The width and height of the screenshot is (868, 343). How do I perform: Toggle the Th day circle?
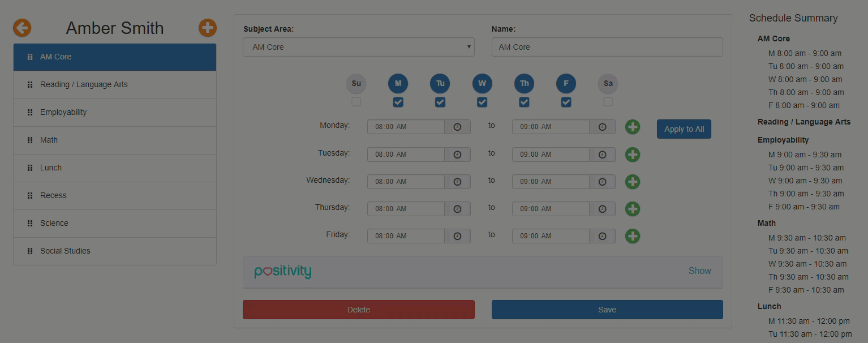[524, 84]
